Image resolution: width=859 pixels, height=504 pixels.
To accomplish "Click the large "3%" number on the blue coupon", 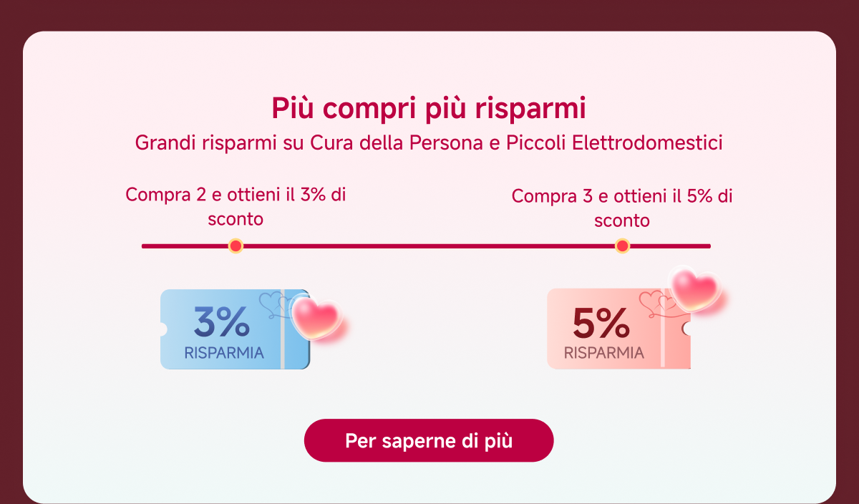I will [221, 324].
